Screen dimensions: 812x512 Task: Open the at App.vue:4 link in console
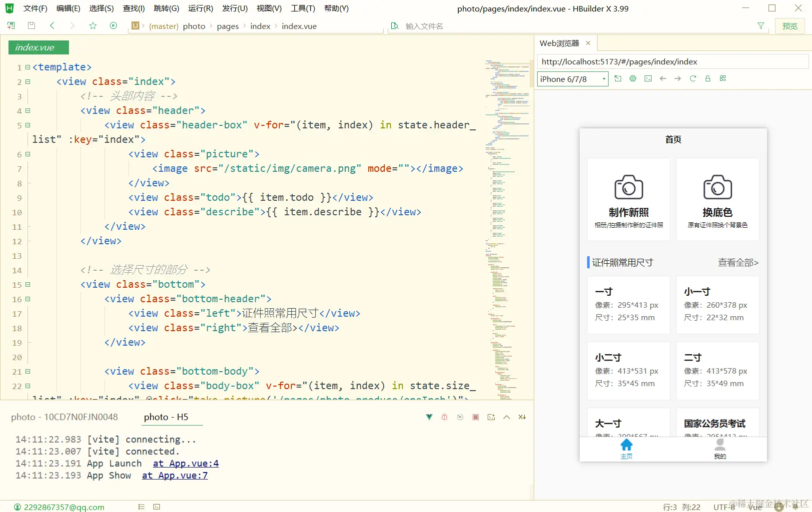click(186, 464)
